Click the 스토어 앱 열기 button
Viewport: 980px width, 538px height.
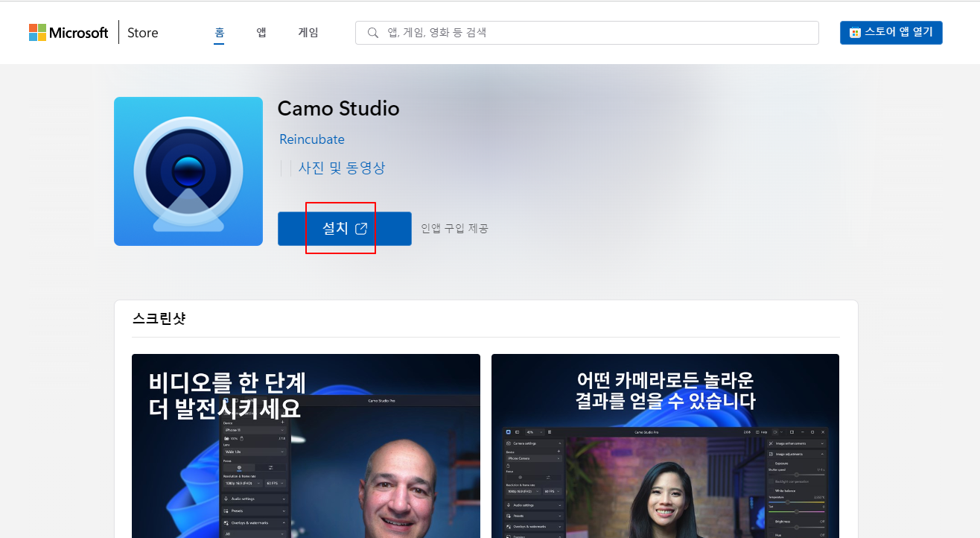891,33
